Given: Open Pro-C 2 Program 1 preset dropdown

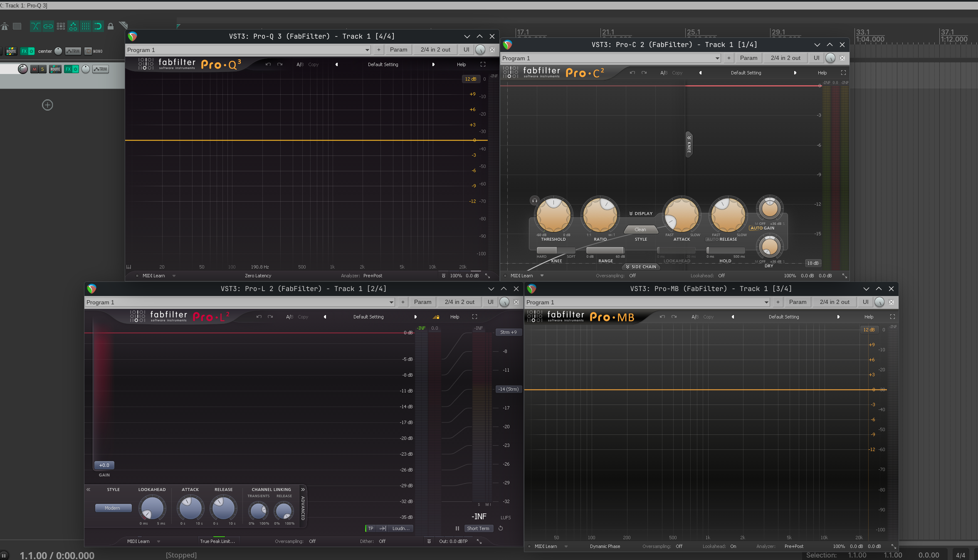Looking at the screenshot, I should click(611, 58).
